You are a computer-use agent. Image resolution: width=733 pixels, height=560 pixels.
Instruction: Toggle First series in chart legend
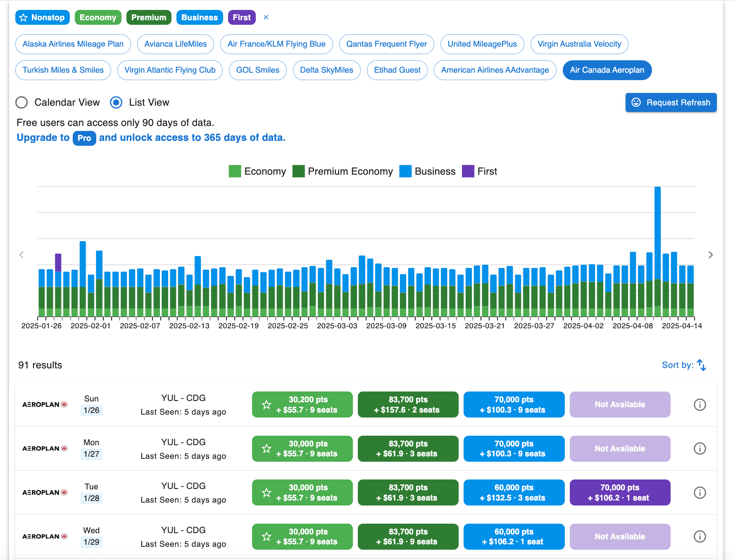point(479,171)
